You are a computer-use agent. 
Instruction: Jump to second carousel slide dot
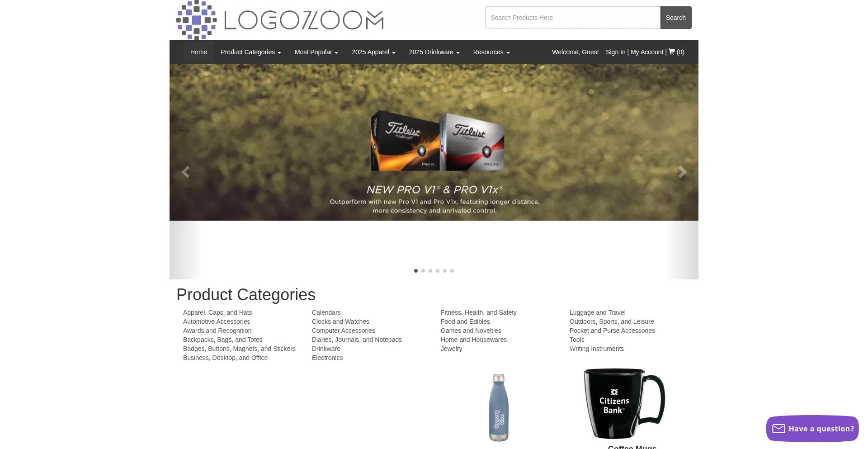423,271
